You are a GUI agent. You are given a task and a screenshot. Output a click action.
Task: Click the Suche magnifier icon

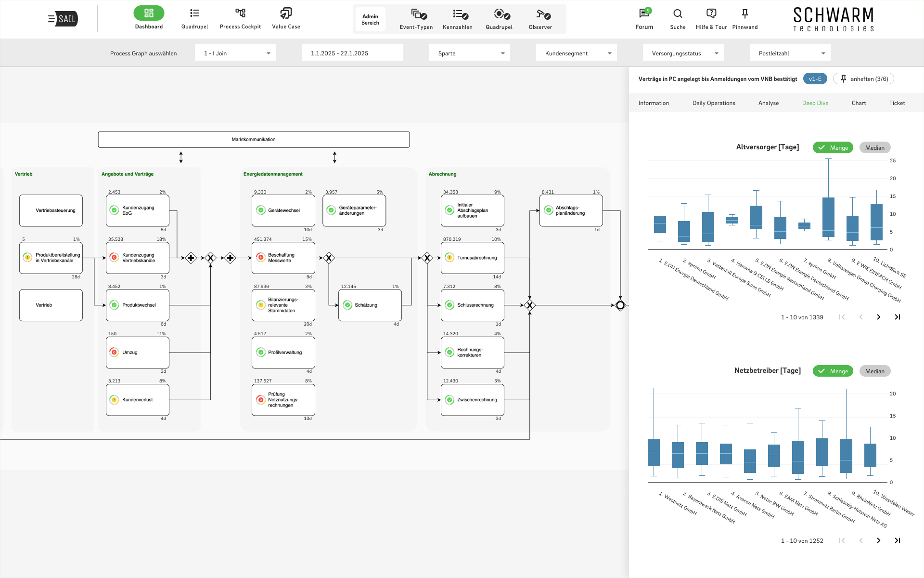tap(678, 13)
